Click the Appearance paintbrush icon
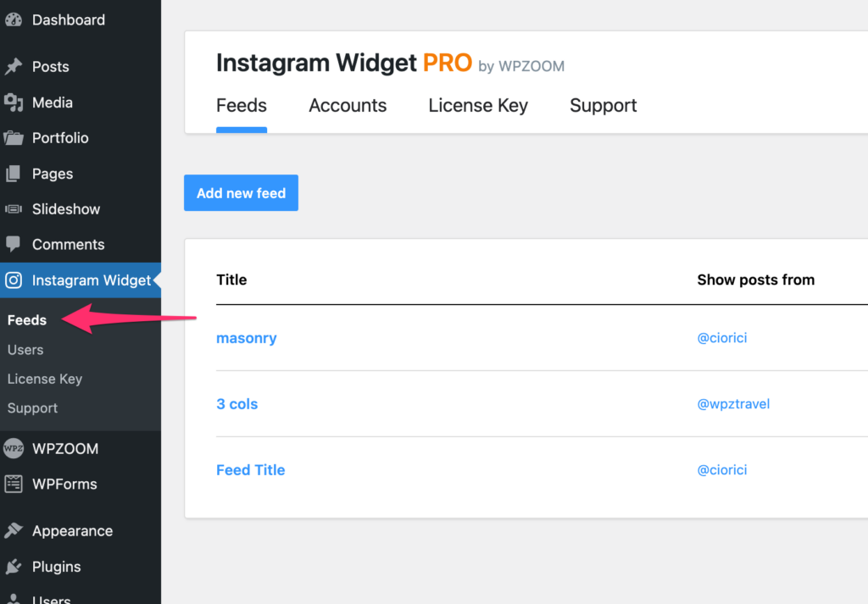Image resolution: width=868 pixels, height=604 pixels. pos(14,531)
